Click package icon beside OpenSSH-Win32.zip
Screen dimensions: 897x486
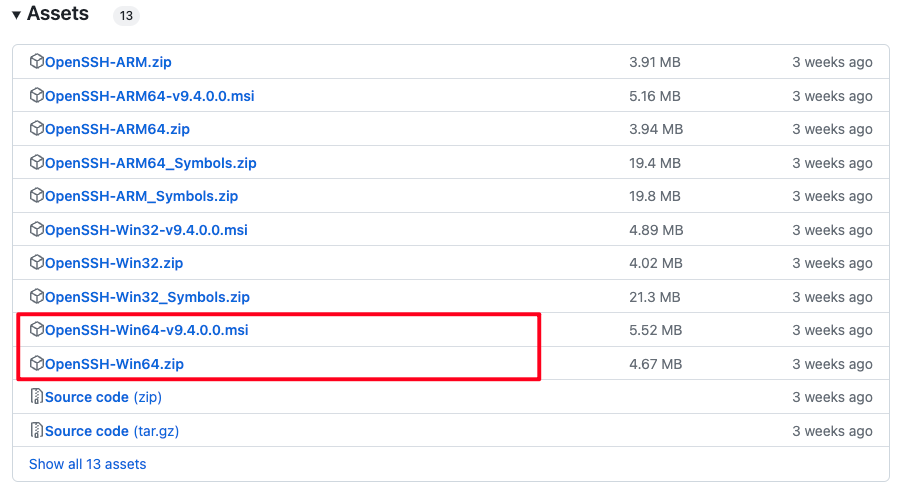37,262
